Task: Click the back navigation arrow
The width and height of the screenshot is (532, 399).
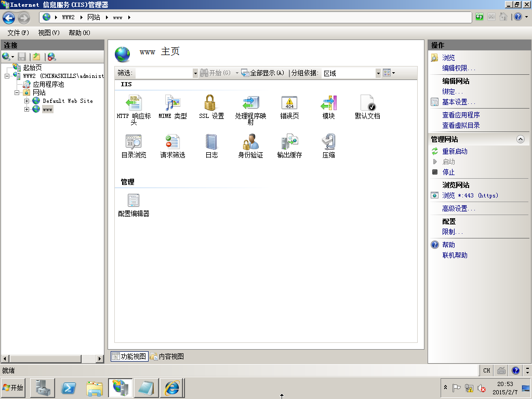Action: click(9, 18)
